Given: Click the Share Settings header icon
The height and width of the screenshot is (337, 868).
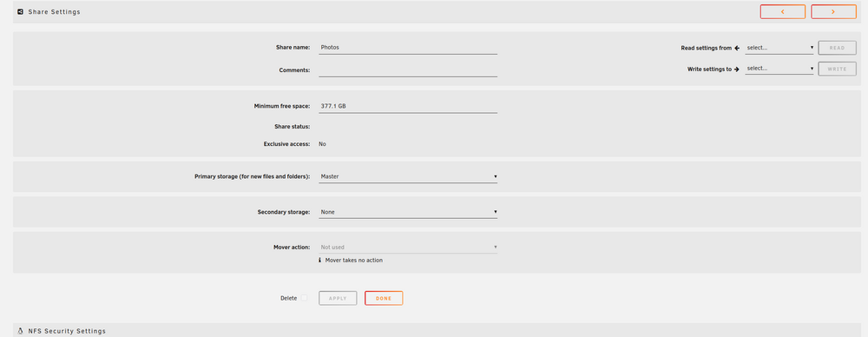Looking at the screenshot, I should coord(21,11).
